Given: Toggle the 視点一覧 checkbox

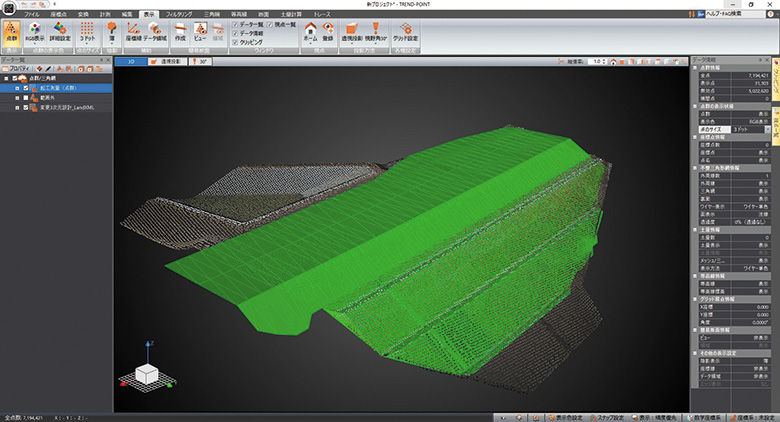Looking at the screenshot, I should tap(270, 24).
